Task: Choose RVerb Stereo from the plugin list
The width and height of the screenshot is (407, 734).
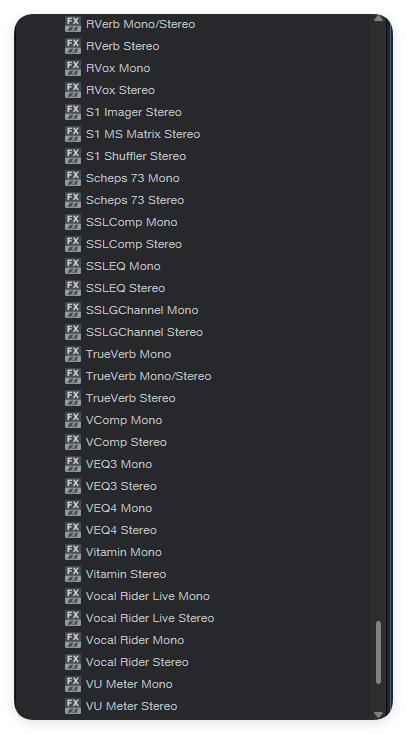Action: click(123, 46)
